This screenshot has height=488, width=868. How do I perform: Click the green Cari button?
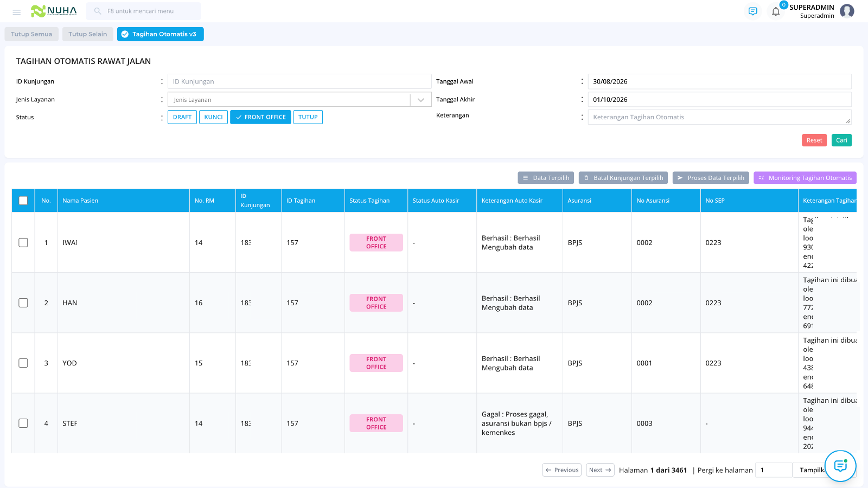pos(841,140)
